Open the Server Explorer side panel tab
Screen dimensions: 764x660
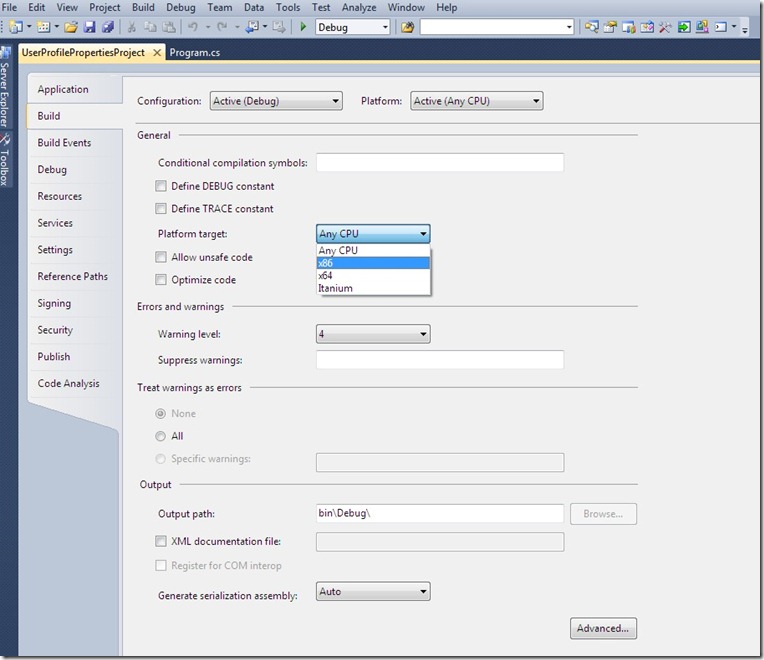click(x=5, y=88)
